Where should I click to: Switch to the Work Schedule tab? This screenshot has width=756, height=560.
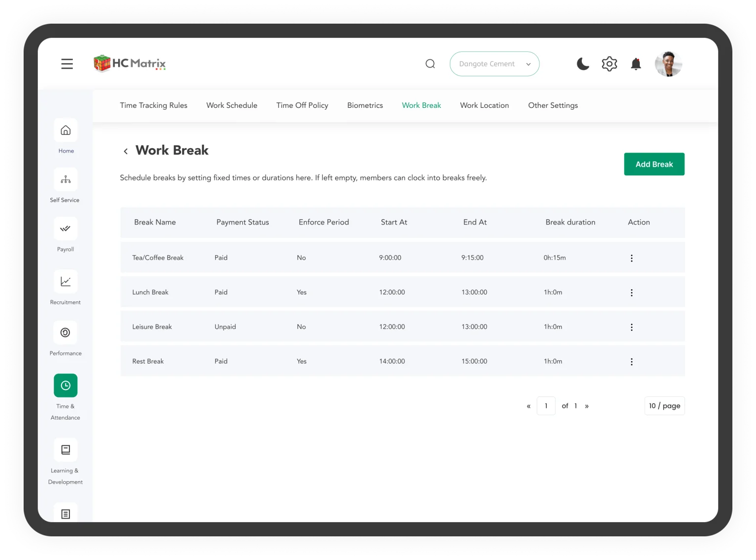click(232, 105)
